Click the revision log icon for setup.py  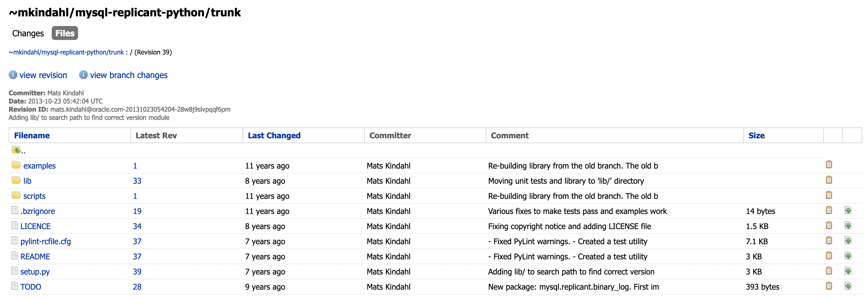coord(829,271)
